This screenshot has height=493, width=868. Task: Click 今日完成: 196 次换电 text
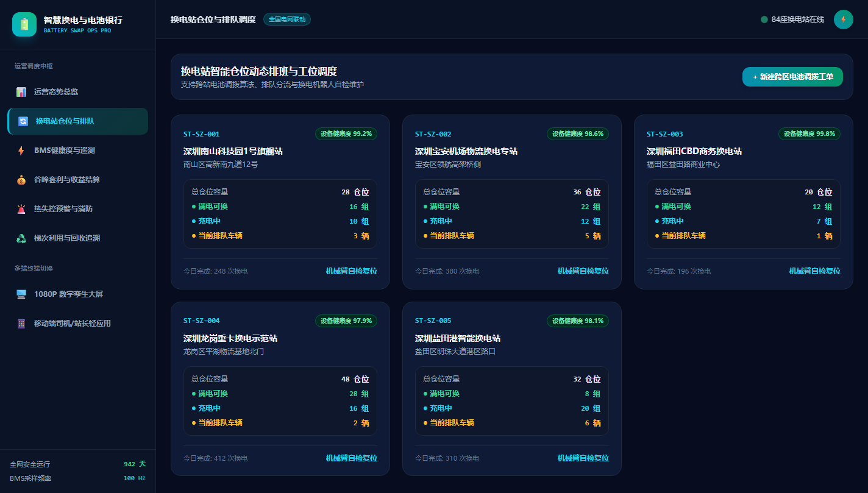point(679,271)
